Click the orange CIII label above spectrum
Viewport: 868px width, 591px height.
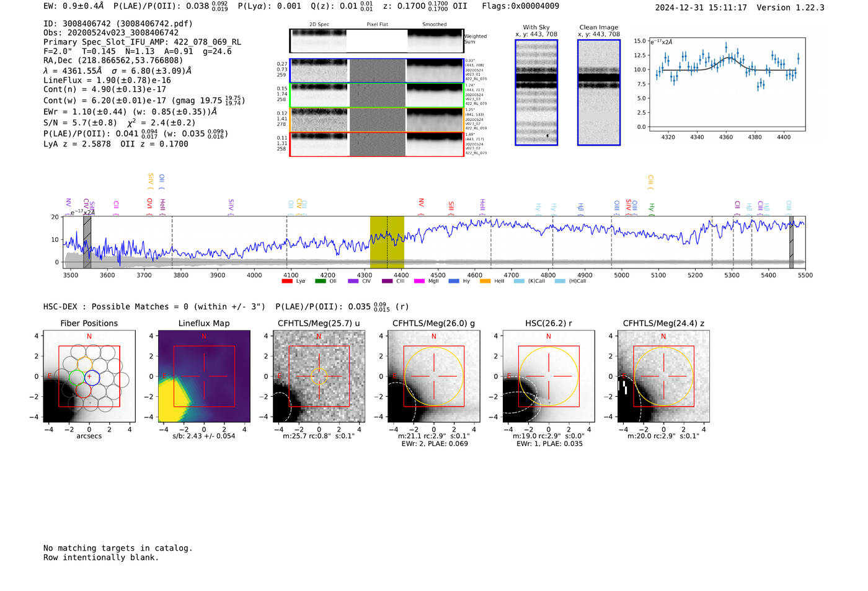(x=650, y=182)
